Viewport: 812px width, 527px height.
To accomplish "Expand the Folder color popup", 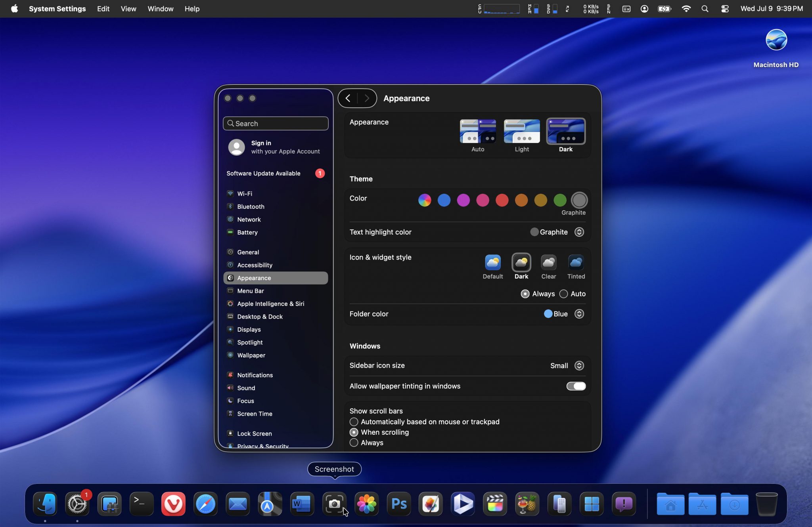I will tap(579, 314).
